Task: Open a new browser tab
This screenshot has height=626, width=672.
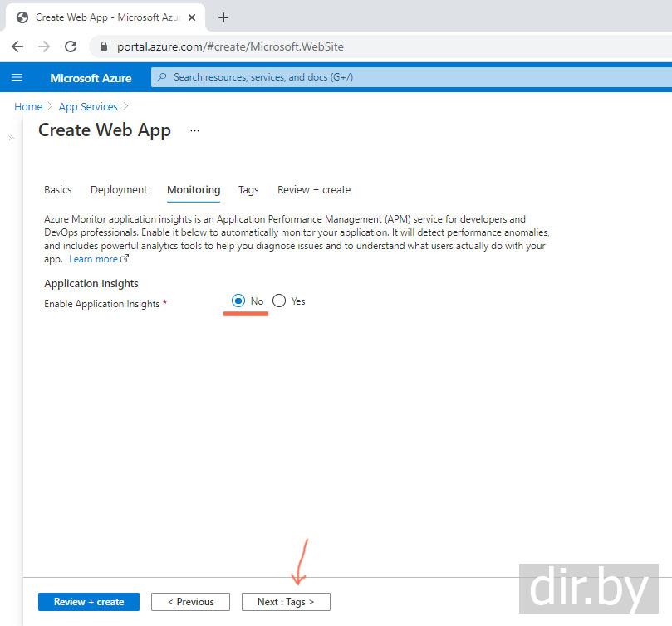Action: point(223,17)
